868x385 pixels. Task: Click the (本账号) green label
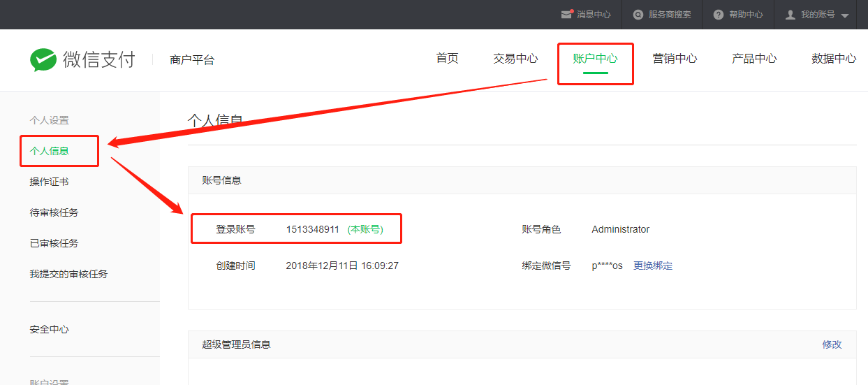pyautogui.click(x=365, y=229)
